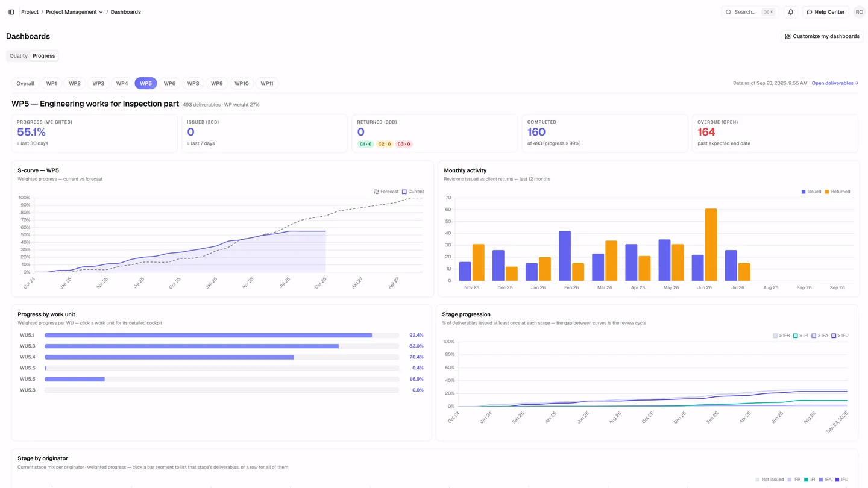868x488 pixels.
Task: Go to the Project breadcrumb
Action: 30,12
